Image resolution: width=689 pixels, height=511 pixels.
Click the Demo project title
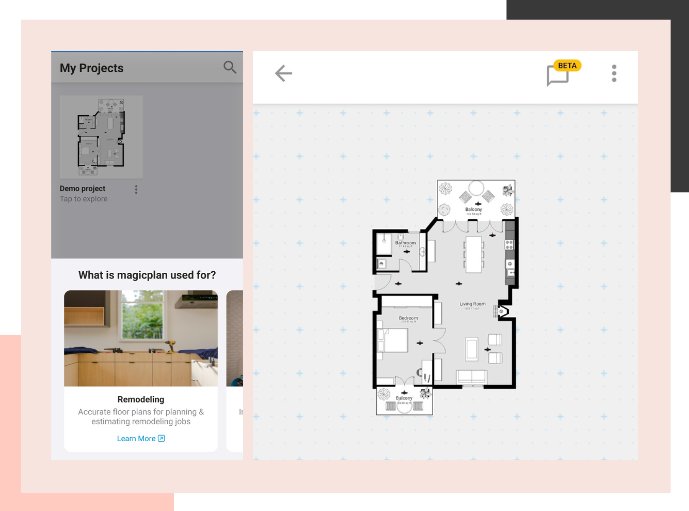(82, 188)
